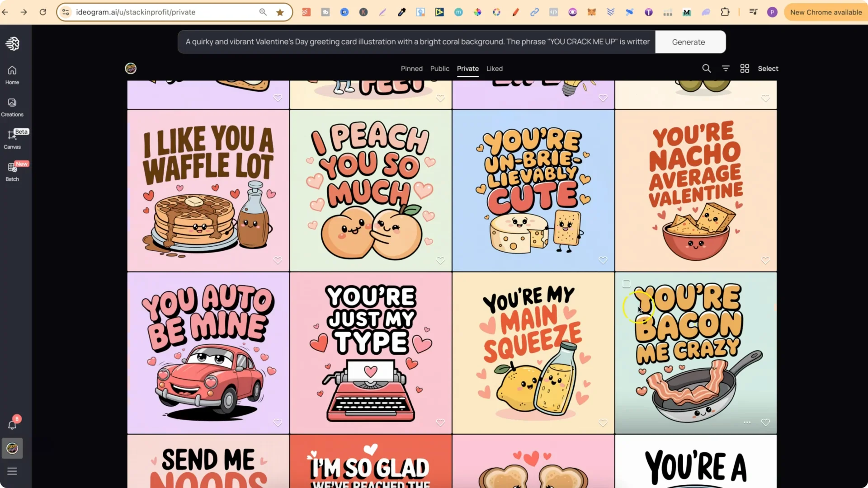Open the filter options icon
Image resolution: width=868 pixels, height=488 pixels.
point(726,68)
